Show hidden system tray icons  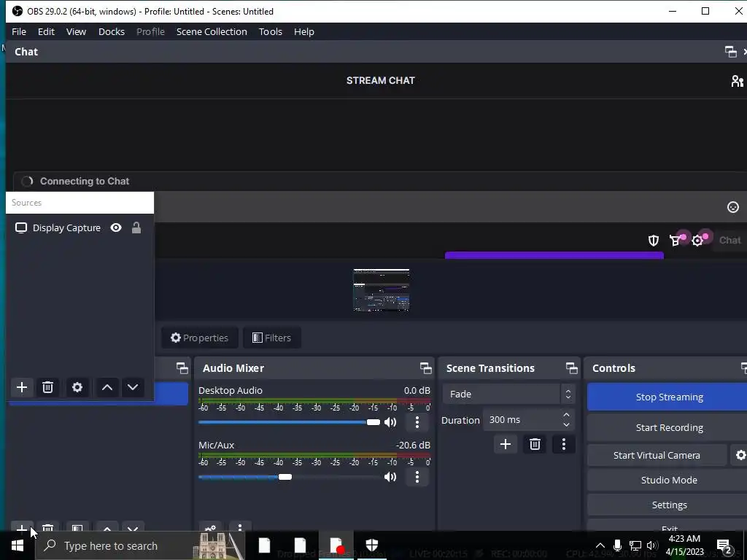click(x=600, y=545)
